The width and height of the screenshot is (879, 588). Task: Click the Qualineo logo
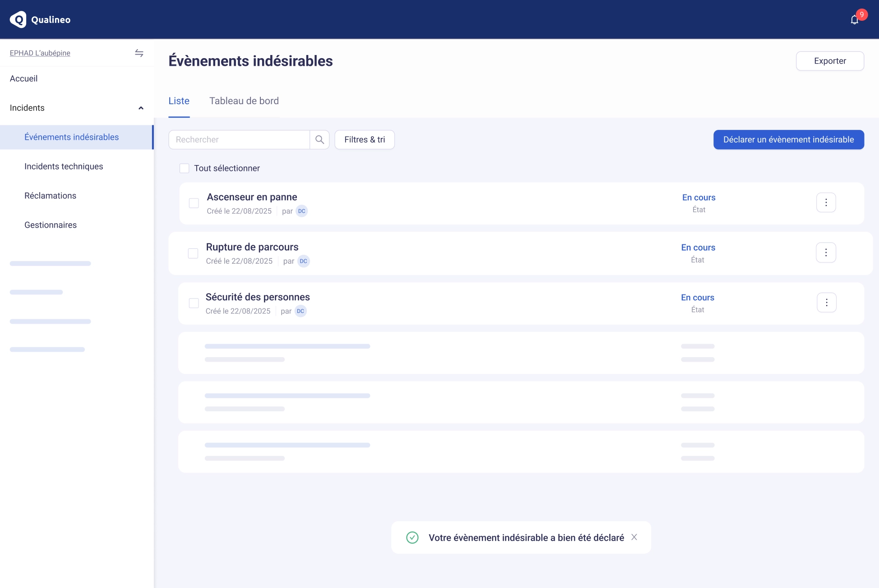point(40,19)
